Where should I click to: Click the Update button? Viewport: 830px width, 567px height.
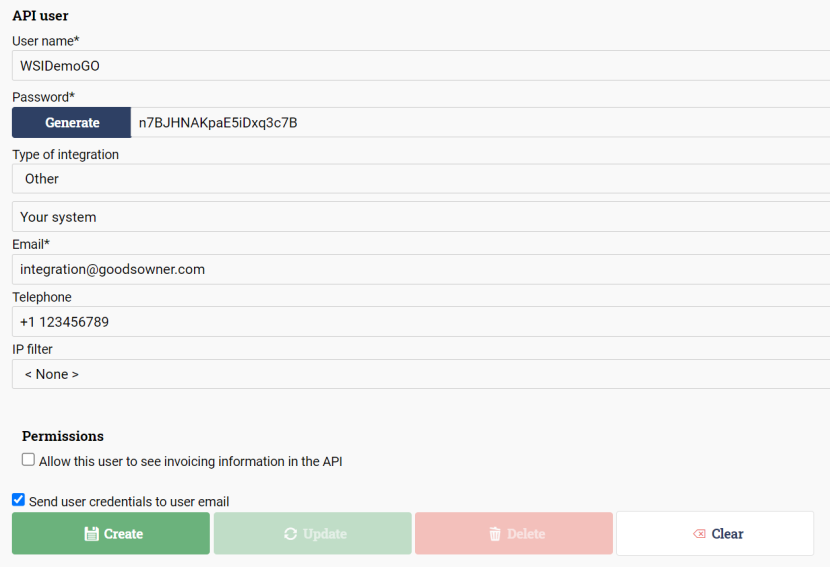tap(312, 533)
